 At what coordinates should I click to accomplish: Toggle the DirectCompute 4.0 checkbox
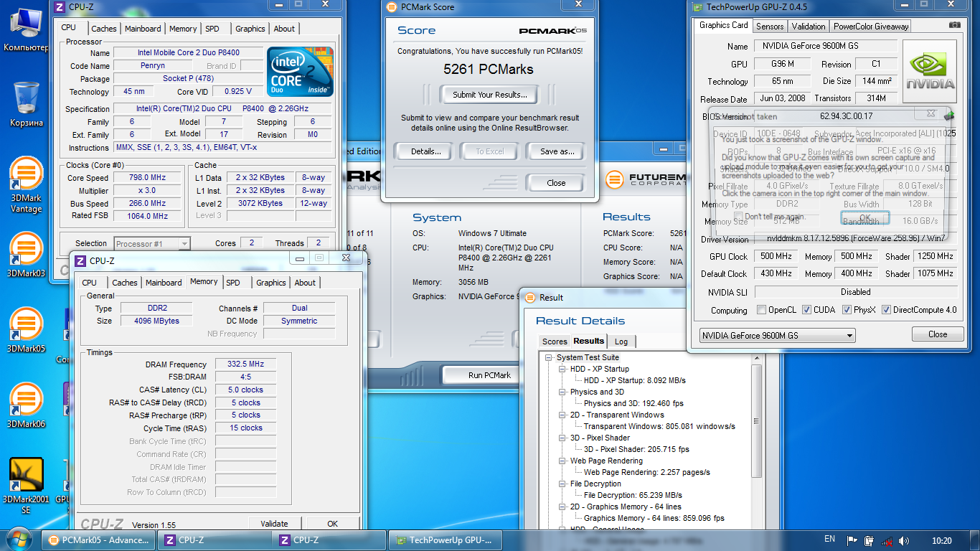coord(886,310)
